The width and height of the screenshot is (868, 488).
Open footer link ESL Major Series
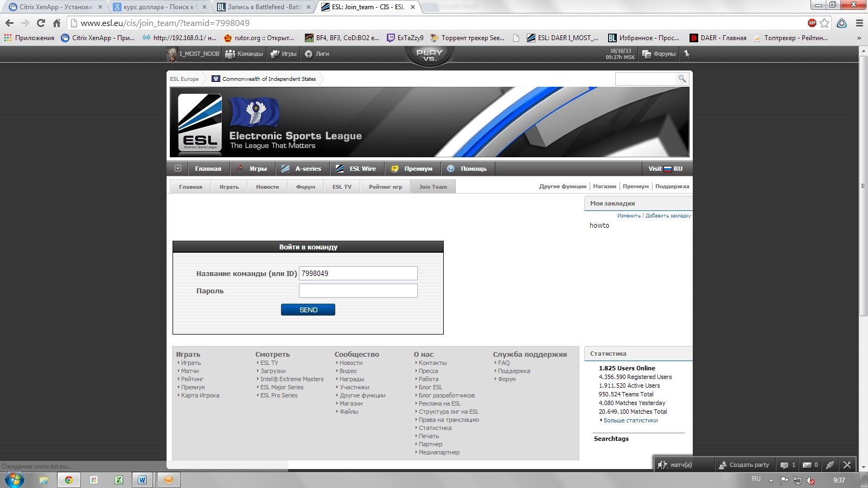282,387
